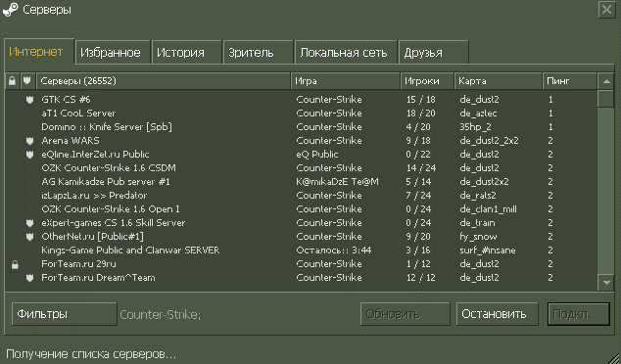Sort list by Карта column header
Viewport: 621px width, 364px height.
[x=498, y=81]
